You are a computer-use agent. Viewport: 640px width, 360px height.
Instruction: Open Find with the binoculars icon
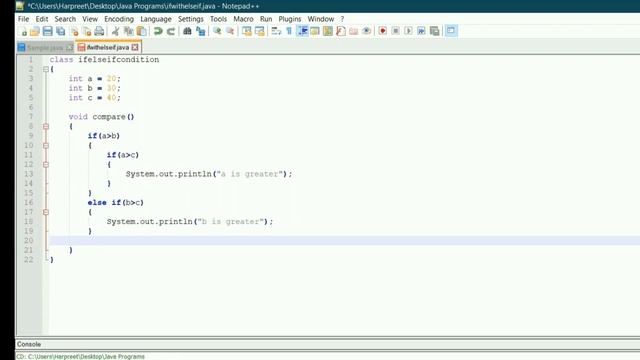tap(187, 31)
